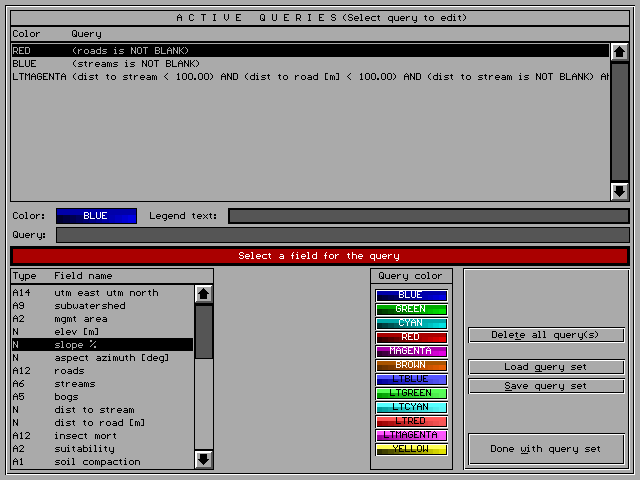The width and height of the screenshot is (640, 480).
Task: Choose BLUE in Query color list
Action: tap(411, 295)
